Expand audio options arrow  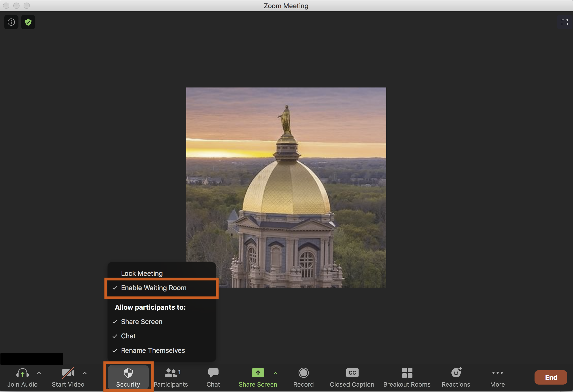[39, 373]
